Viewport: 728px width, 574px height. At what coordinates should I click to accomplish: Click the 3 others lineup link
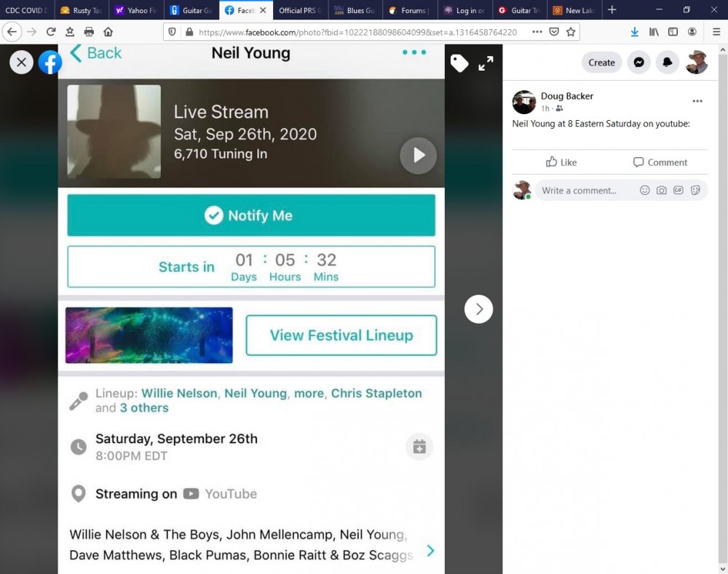tap(144, 408)
